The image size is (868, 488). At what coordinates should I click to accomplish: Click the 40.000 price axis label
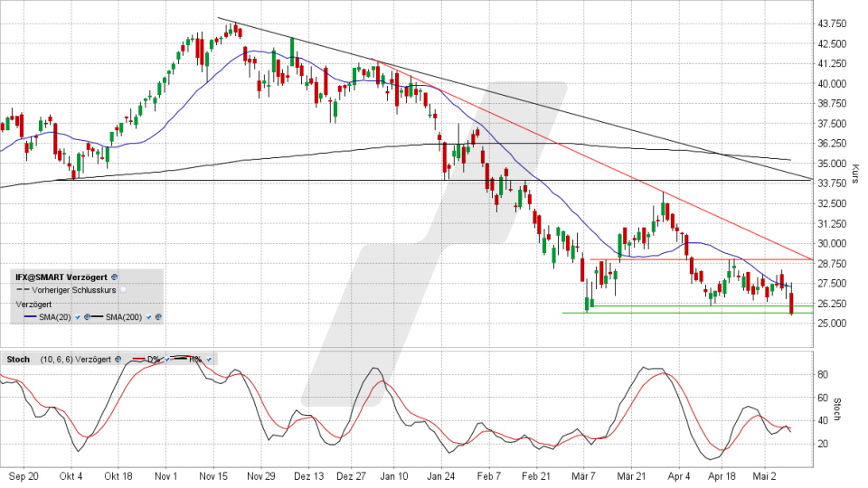pos(832,83)
